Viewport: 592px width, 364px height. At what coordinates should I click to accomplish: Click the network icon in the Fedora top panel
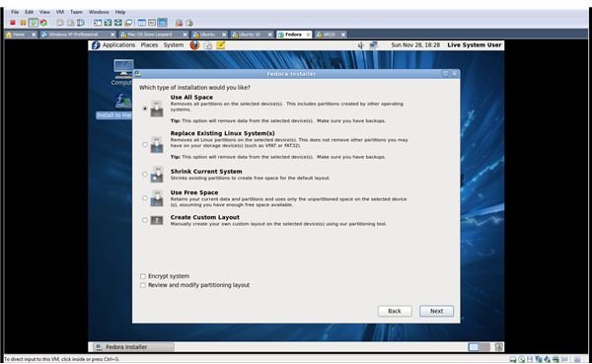click(x=373, y=45)
